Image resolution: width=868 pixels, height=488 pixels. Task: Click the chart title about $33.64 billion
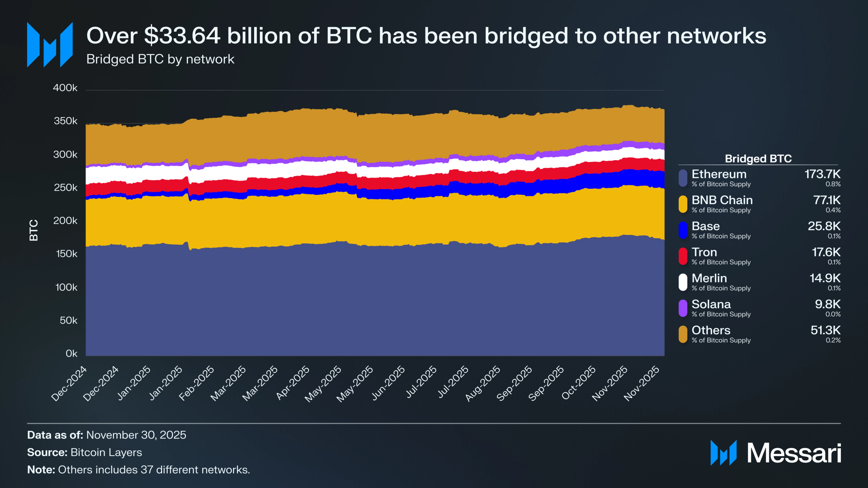426,36
